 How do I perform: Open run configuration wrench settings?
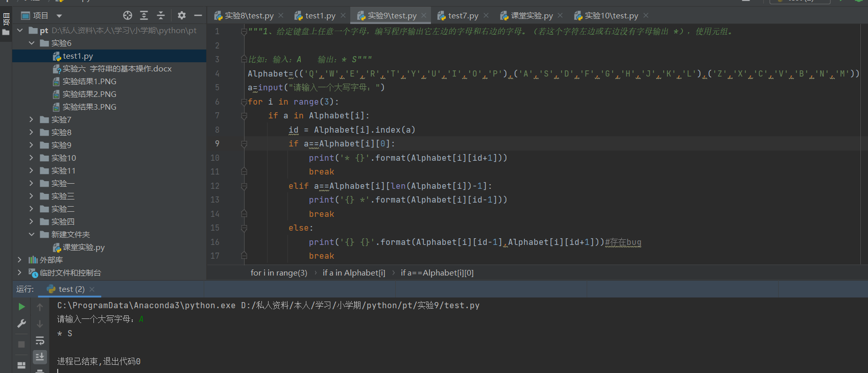(21, 324)
